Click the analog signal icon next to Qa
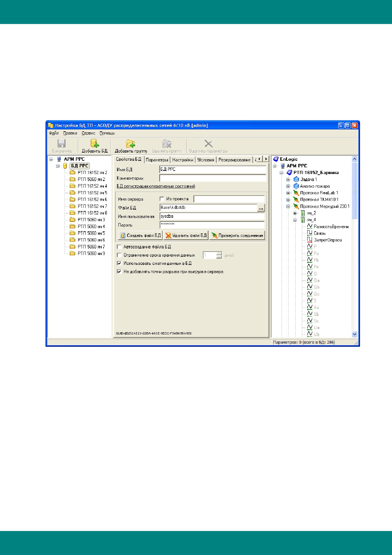Viewport: 392px width, 555px height. click(310, 280)
